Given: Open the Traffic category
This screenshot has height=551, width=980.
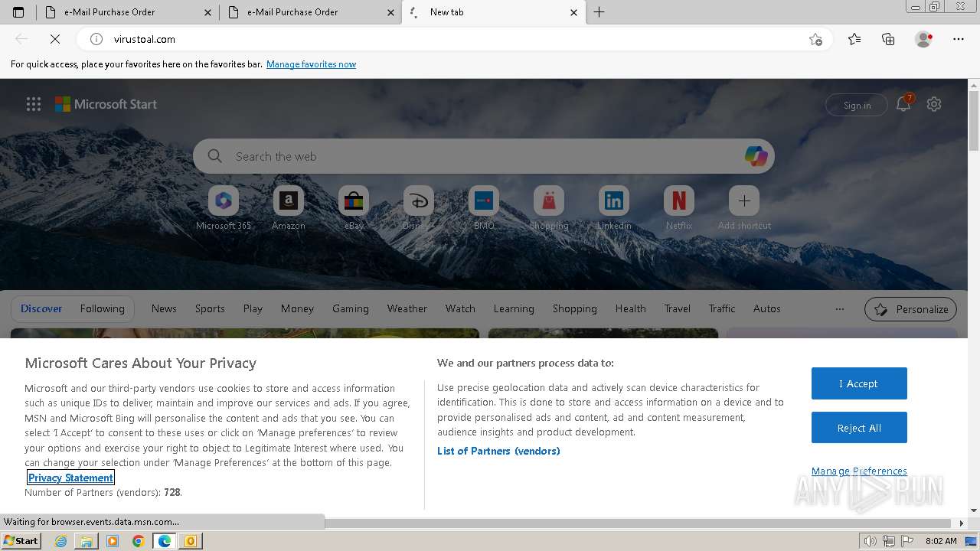Looking at the screenshot, I should 722,309.
